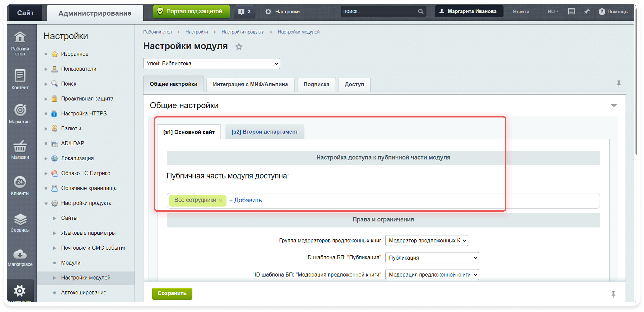Open the Публикация template dropdown
Screen dimensions: 644x312
432,258
